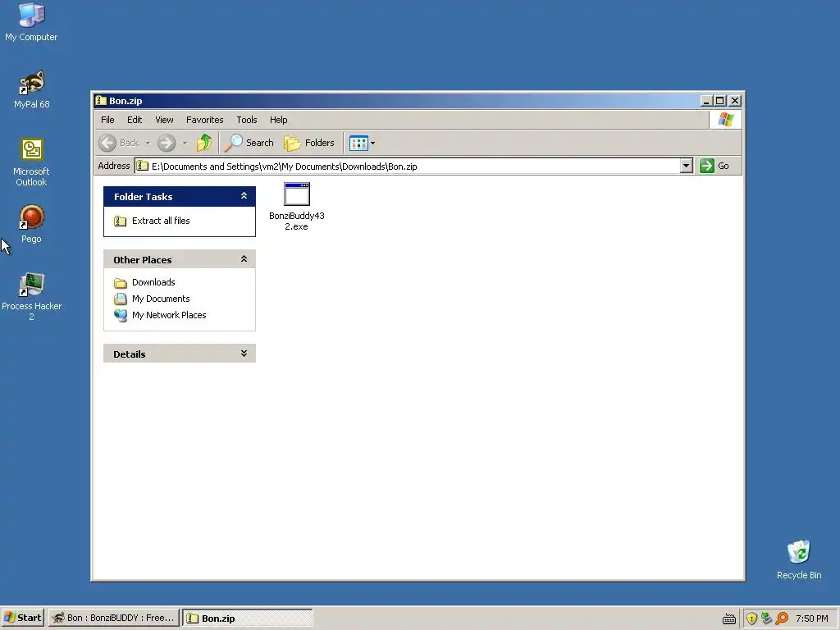Click the keyboard tray icon
840x630 pixels.
729,619
